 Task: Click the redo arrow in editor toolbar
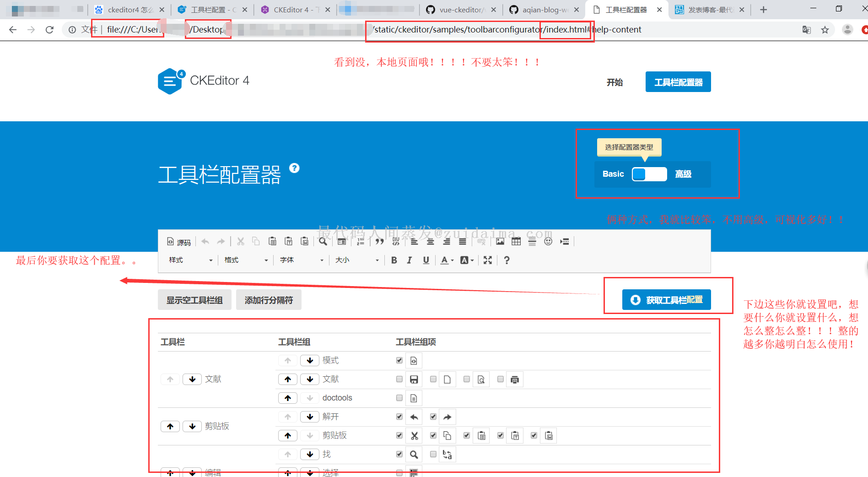coord(221,241)
